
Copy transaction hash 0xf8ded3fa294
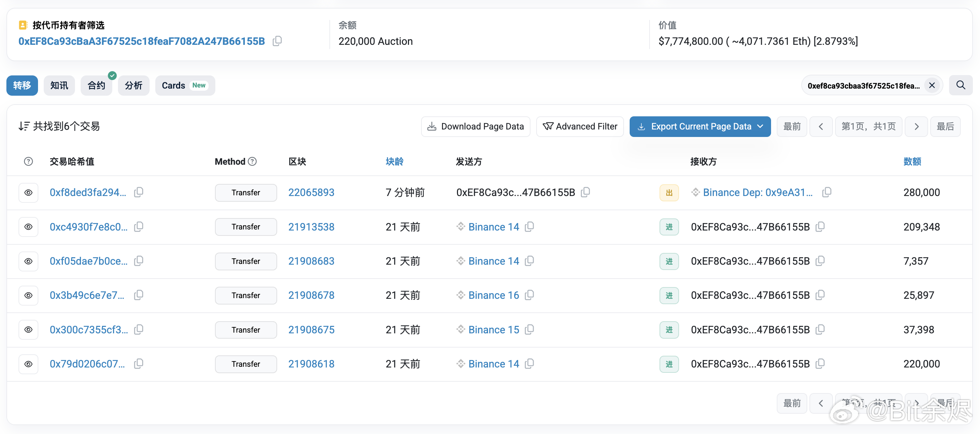(139, 192)
